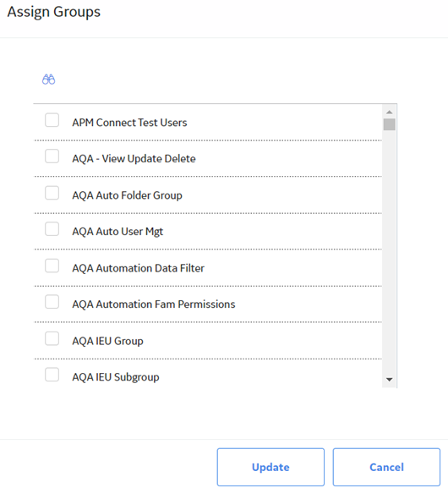Click the APM Connect Test Users label
This screenshot has width=448, height=488.
click(129, 123)
